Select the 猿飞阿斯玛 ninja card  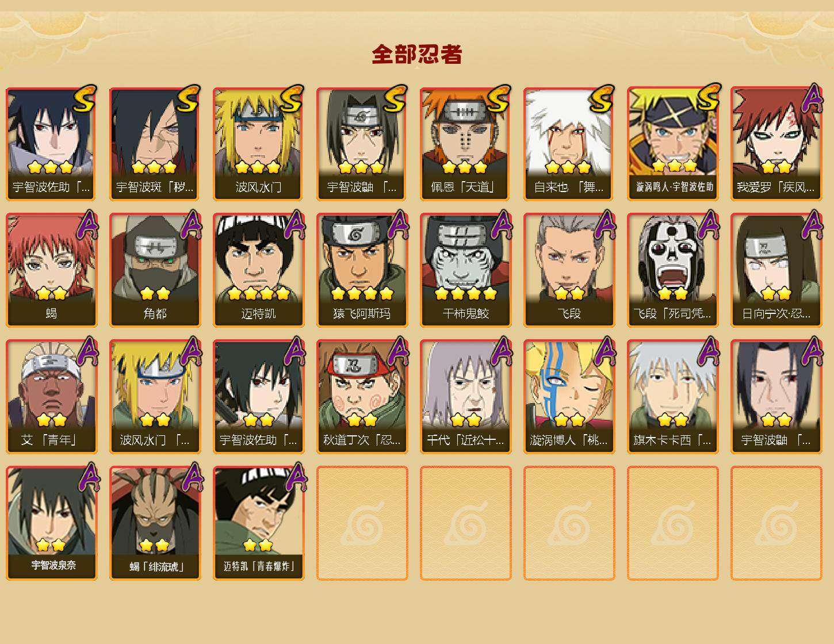click(x=362, y=270)
